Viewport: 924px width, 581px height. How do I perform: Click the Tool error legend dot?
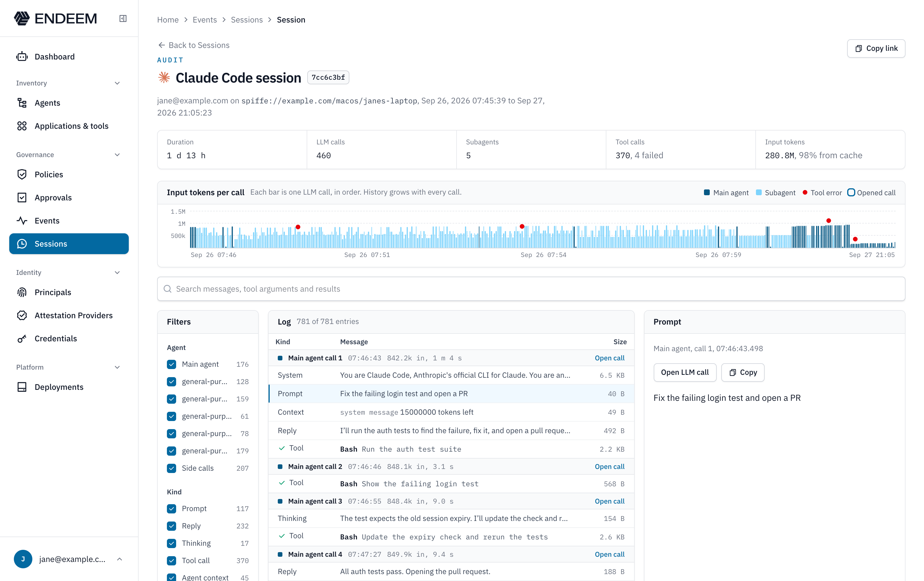click(x=805, y=192)
